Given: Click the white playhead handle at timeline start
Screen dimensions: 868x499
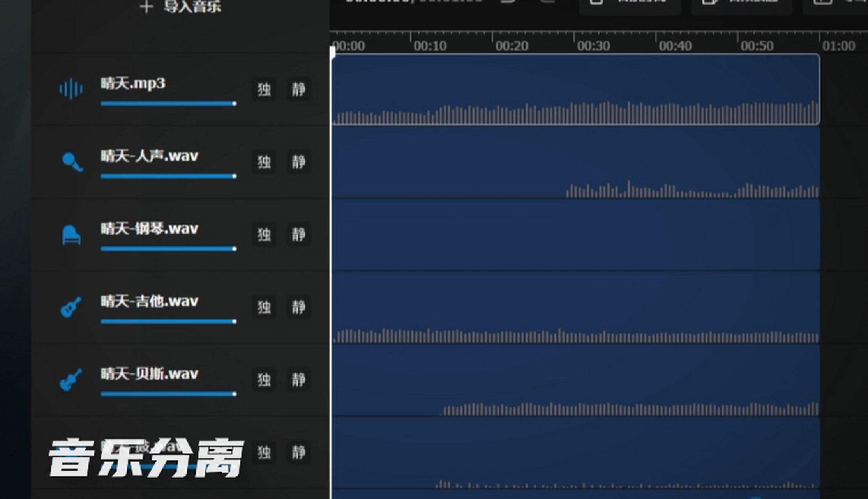Looking at the screenshot, I should click(x=332, y=53).
